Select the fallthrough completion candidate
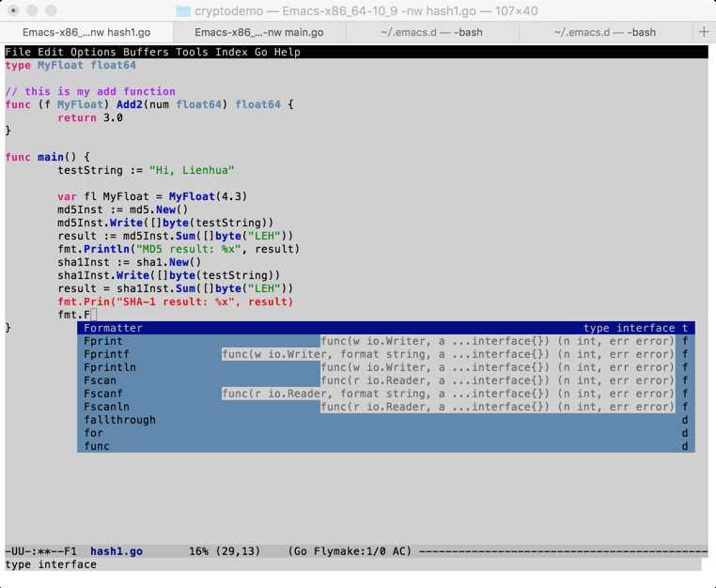The width and height of the screenshot is (716, 588). (386, 420)
